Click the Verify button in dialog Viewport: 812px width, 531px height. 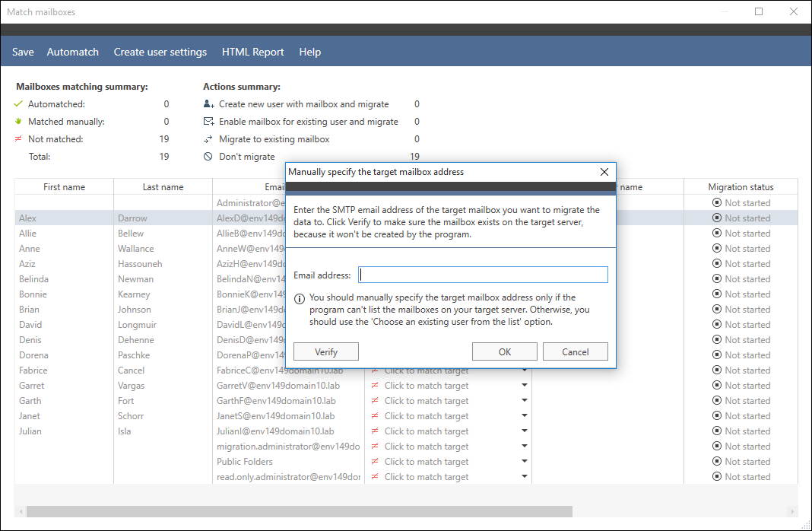[x=325, y=351]
